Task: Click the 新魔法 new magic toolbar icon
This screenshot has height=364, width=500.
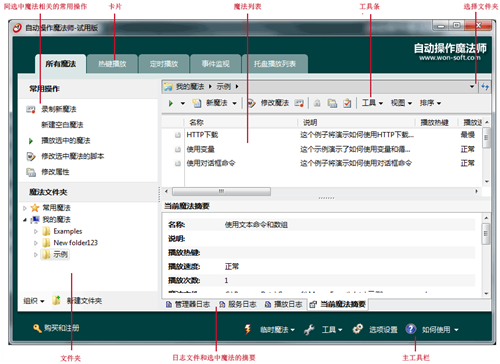Action: click(x=197, y=103)
